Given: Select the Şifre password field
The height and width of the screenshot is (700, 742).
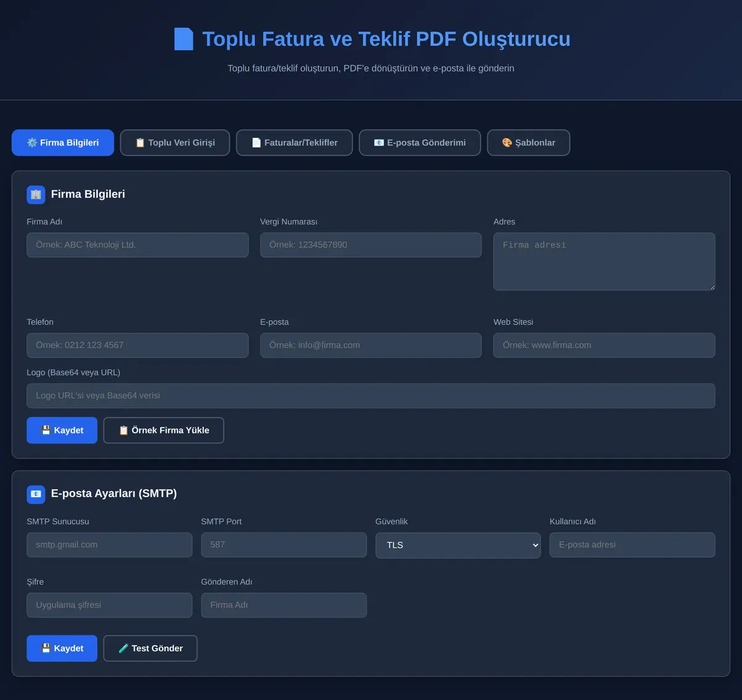Looking at the screenshot, I should coord(109,605).
